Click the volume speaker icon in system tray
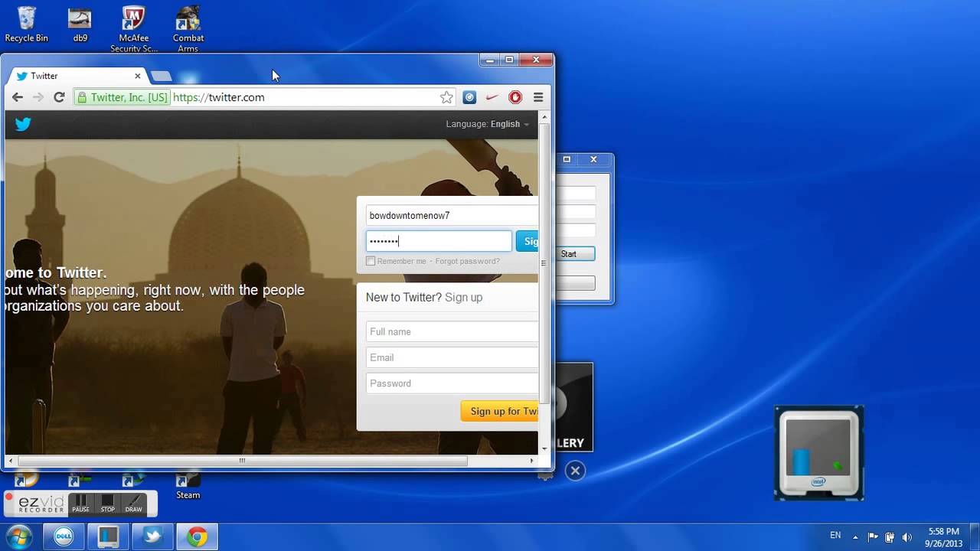The height and width of the screenshot is (551, 980). click(x=907, y=537)
